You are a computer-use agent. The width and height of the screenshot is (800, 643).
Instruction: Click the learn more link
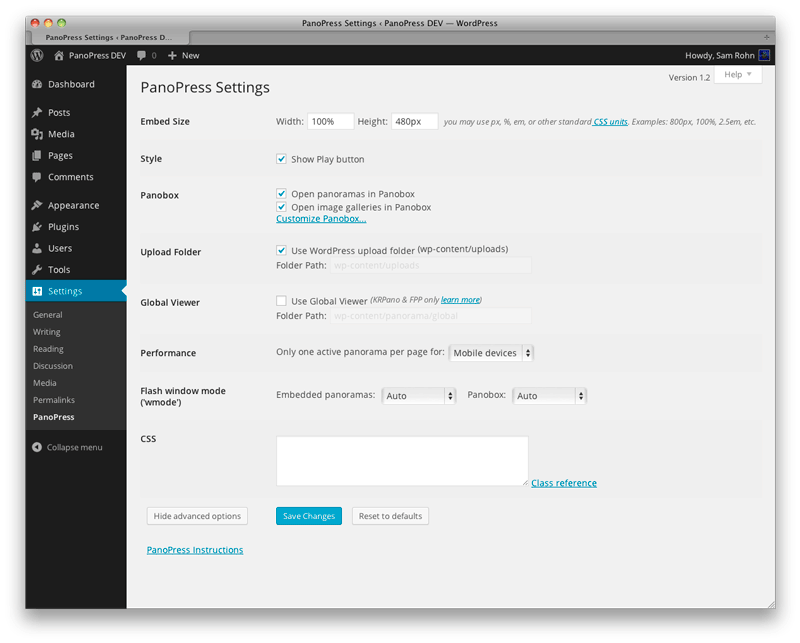(460, 300)
